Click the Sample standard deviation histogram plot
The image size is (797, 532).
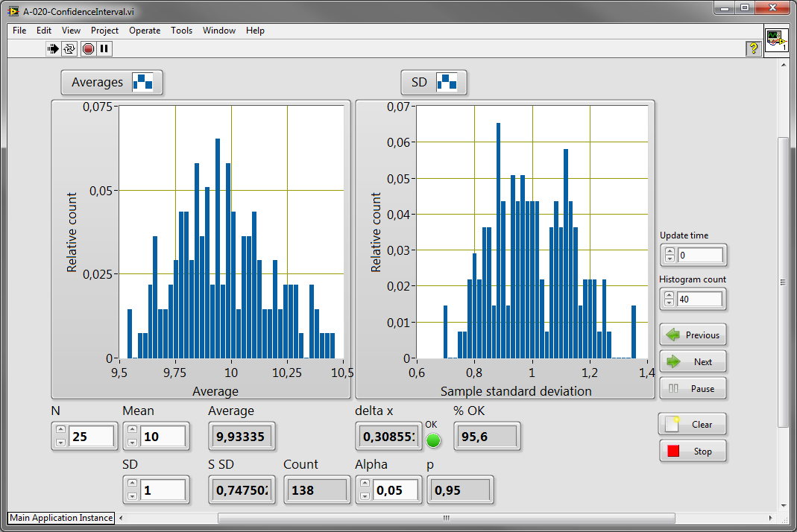click(532, 232)
